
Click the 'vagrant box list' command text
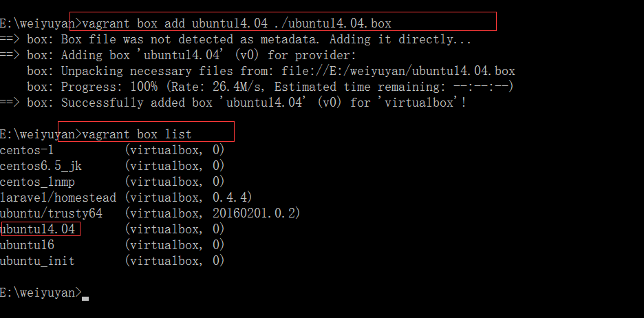136,134
